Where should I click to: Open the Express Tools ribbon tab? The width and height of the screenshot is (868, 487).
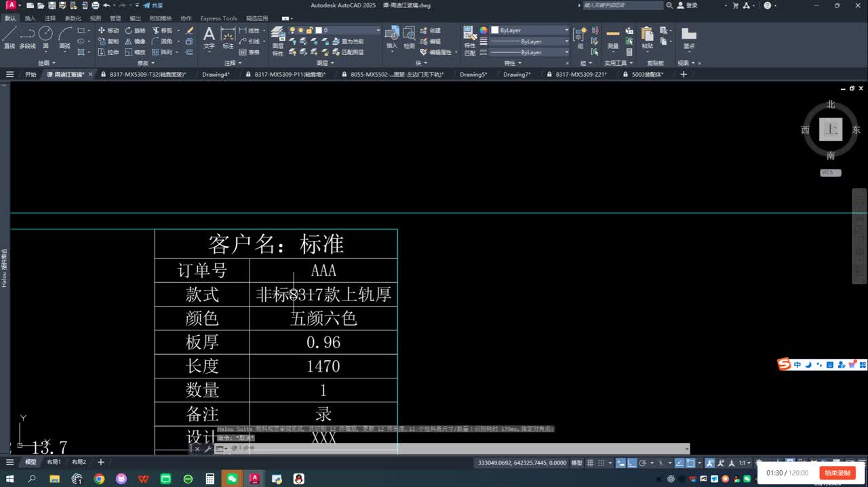[x=218, y=18]
